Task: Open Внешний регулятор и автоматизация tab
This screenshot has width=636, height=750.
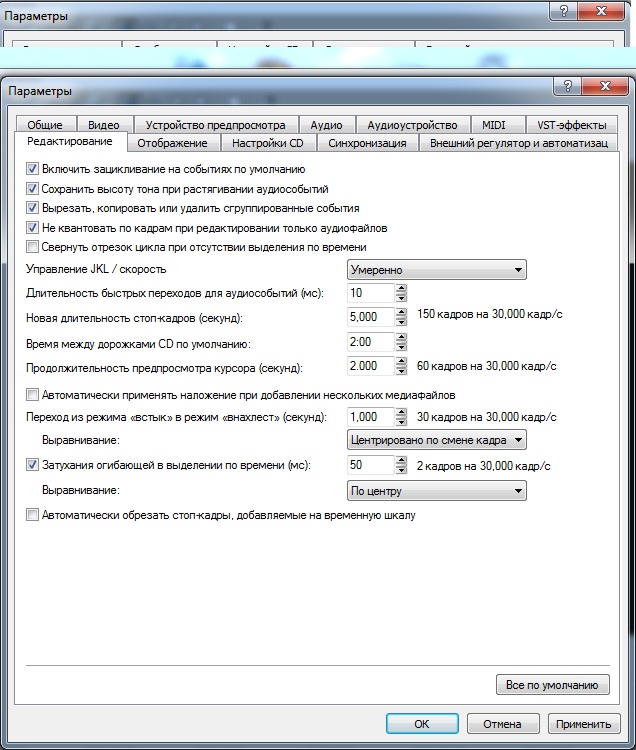Action: [519, 143]
